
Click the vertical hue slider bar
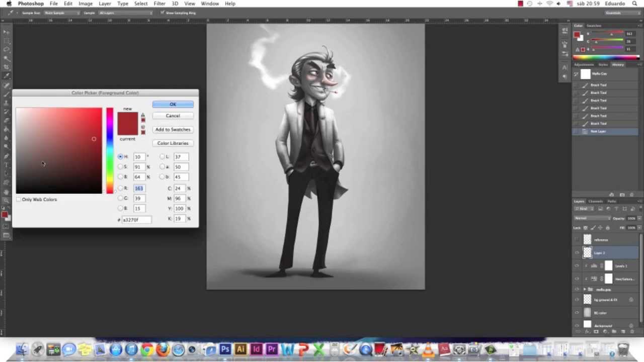coord(110,150)
